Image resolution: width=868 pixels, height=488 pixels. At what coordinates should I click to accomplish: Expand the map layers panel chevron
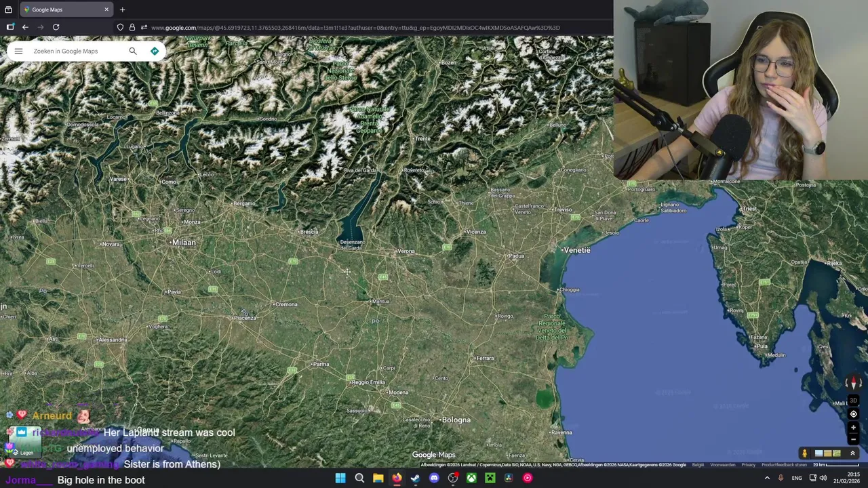[x=852, y=453]
